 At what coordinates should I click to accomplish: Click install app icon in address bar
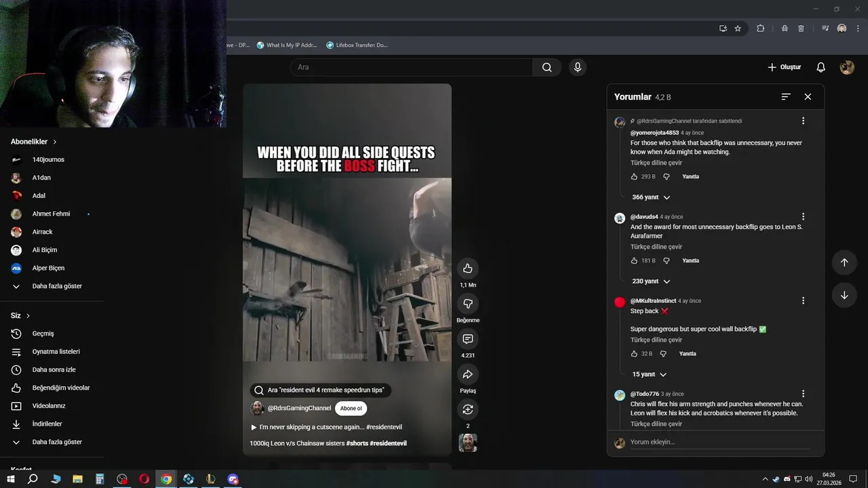pos(723,28)
